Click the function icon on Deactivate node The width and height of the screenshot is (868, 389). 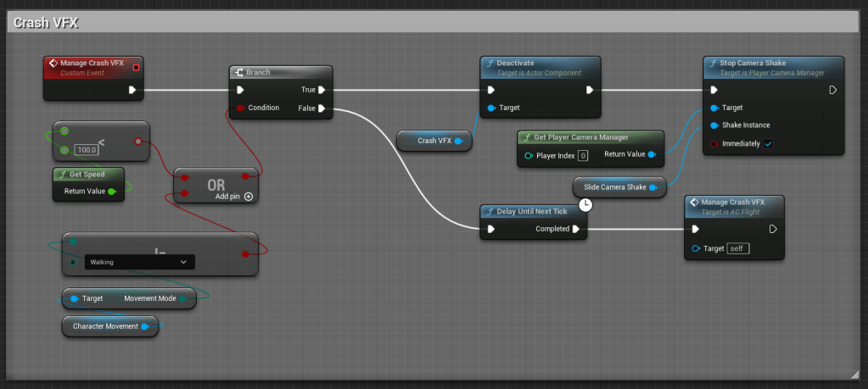click(488, 64)
